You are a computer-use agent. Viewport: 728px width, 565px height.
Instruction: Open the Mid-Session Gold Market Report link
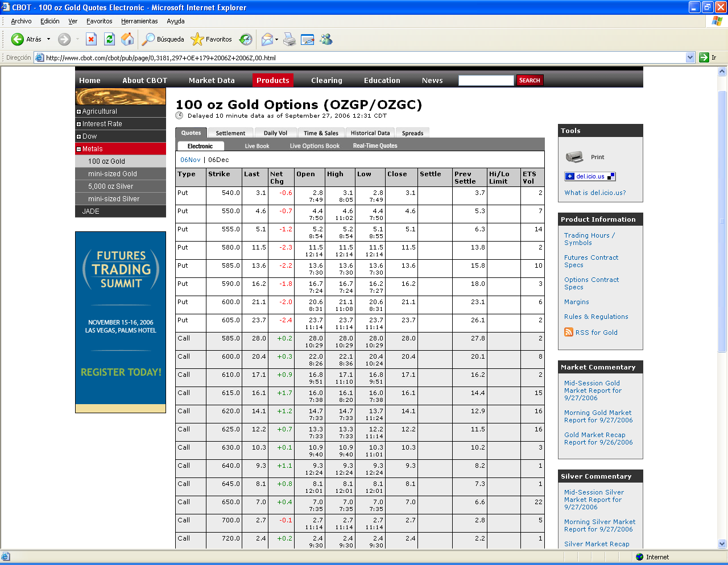593,390
